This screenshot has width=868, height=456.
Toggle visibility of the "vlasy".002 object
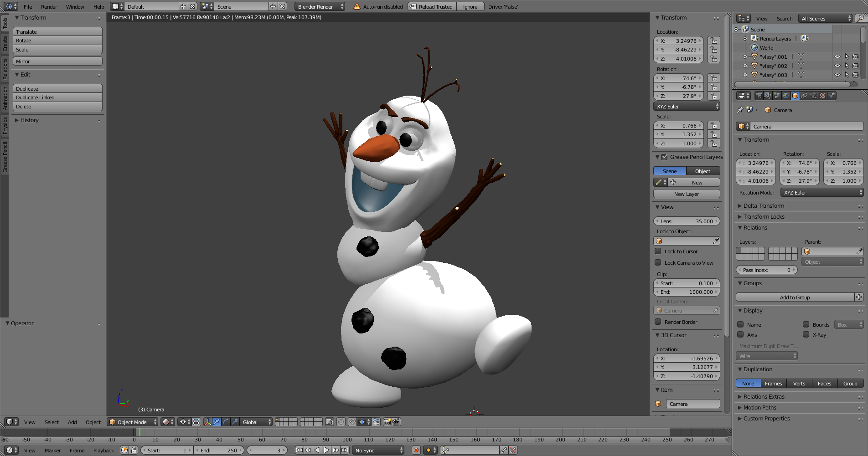coord(837,66)
